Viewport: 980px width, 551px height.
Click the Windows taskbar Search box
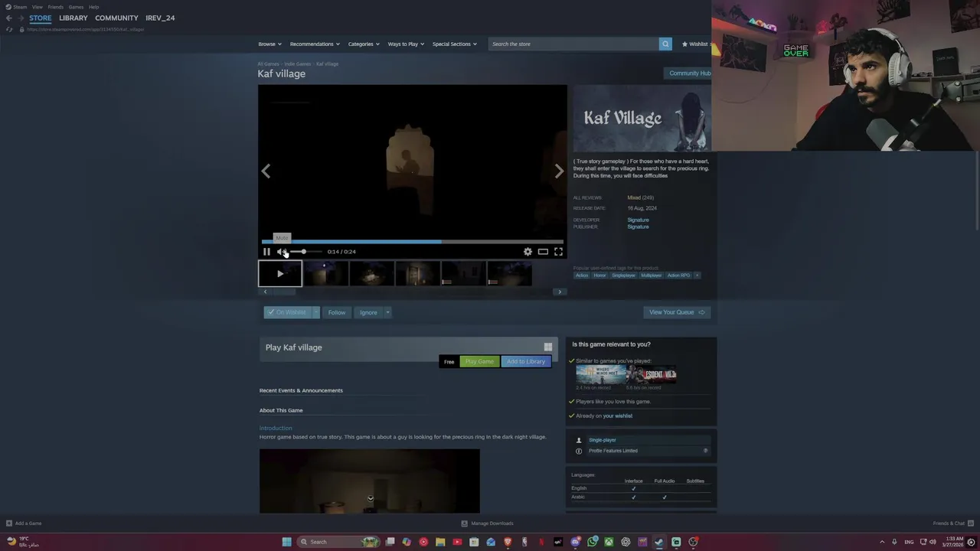(x=340, y=542)
